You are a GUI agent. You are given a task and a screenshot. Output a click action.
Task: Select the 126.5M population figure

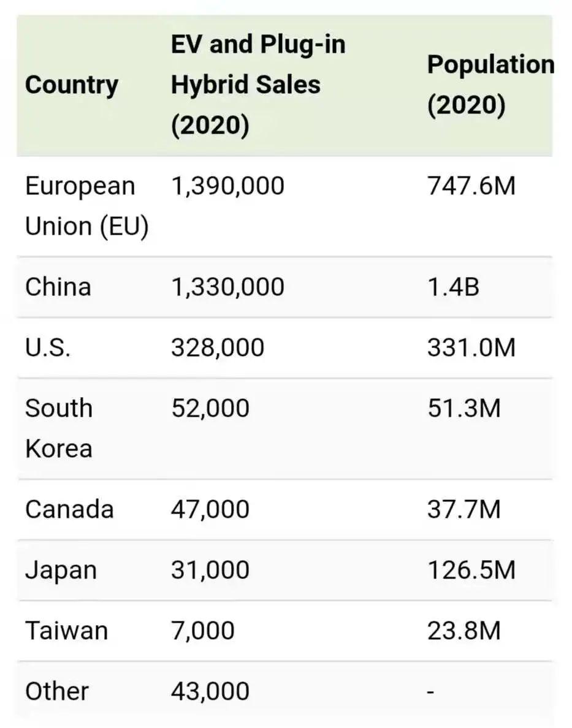pos(471,570)
